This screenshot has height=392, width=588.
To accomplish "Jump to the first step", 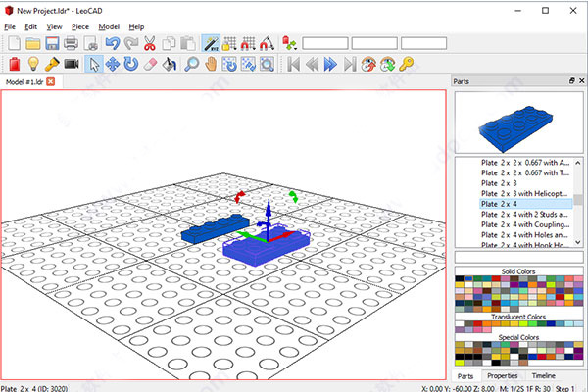I will (292, 64).
